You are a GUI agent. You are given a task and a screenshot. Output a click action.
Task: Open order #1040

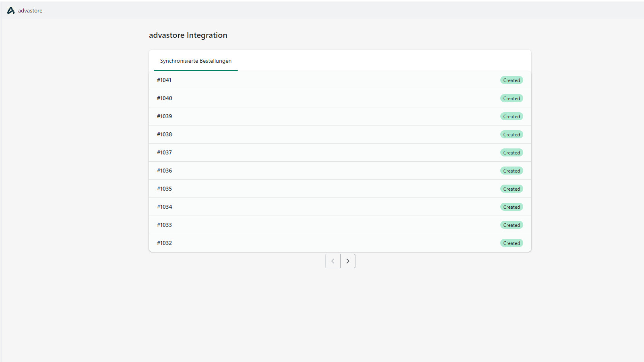(340, 98)
